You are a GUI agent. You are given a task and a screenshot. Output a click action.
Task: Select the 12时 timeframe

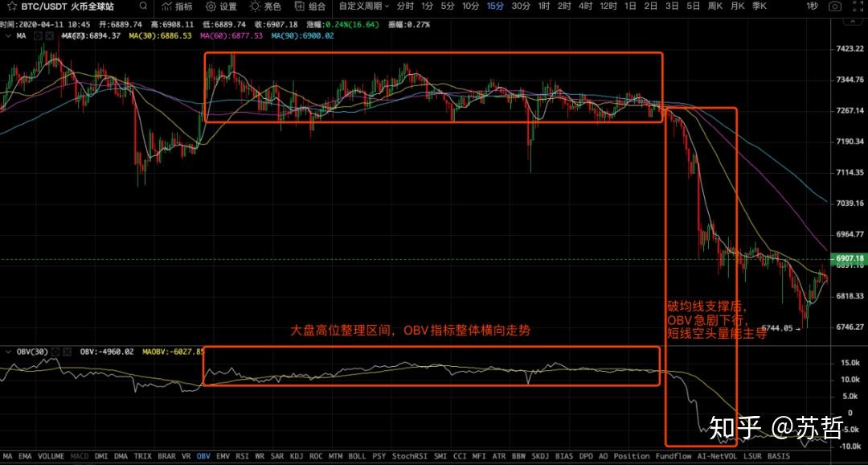(x=608, y=6)
